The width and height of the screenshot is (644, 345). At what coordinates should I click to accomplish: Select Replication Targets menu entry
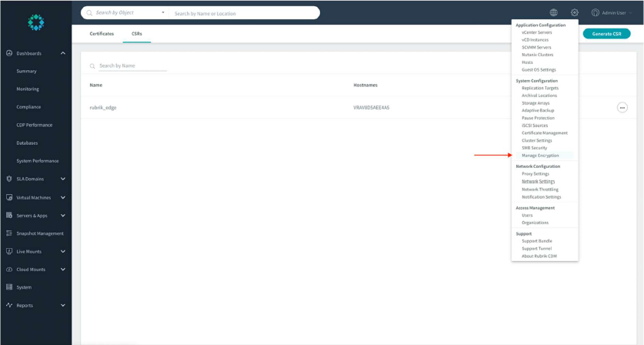pyautogui.click(x=540, y=88)
